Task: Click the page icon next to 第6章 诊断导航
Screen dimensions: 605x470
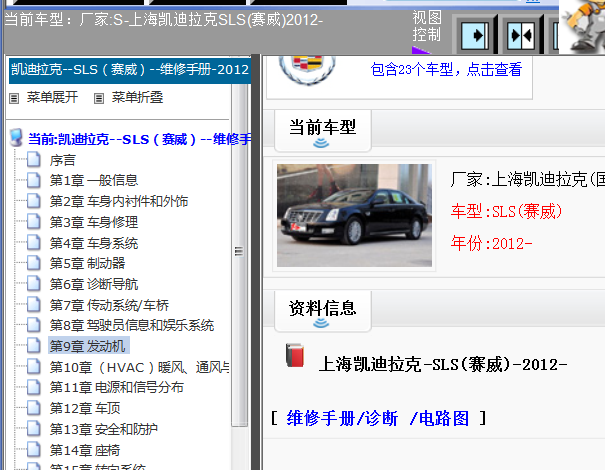Action: coord(34,284)
